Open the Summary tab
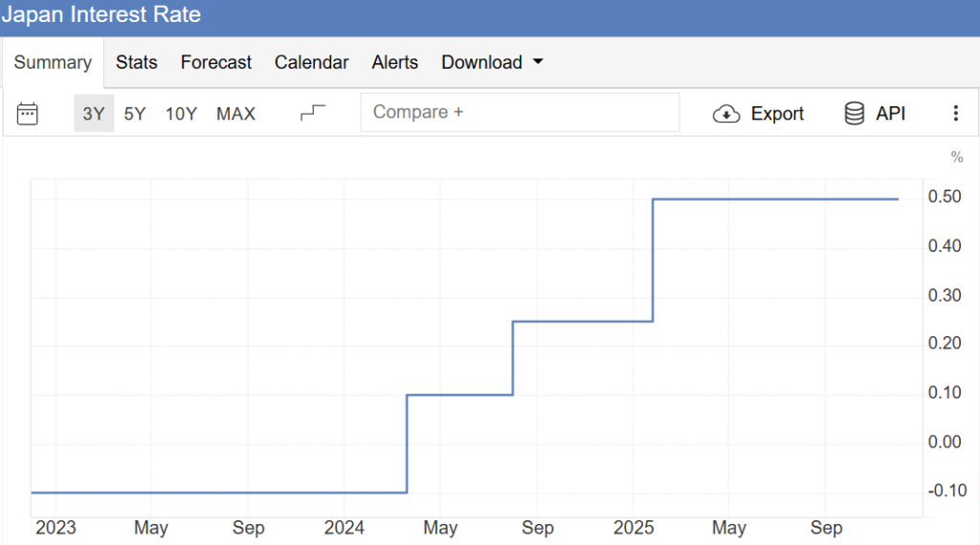Viewport: 980px width, 545px height. (x=53, y=63)
